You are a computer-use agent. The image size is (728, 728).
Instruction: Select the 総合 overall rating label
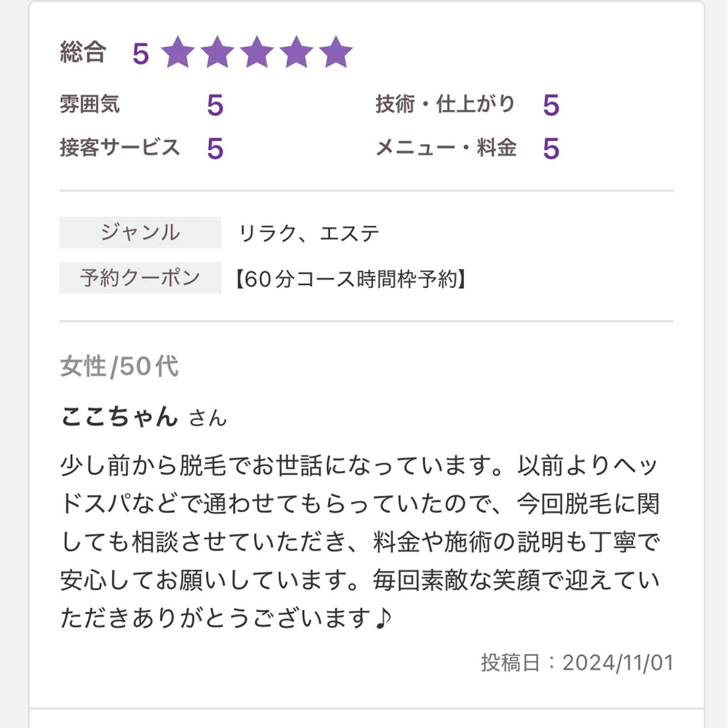pos(83,52)
